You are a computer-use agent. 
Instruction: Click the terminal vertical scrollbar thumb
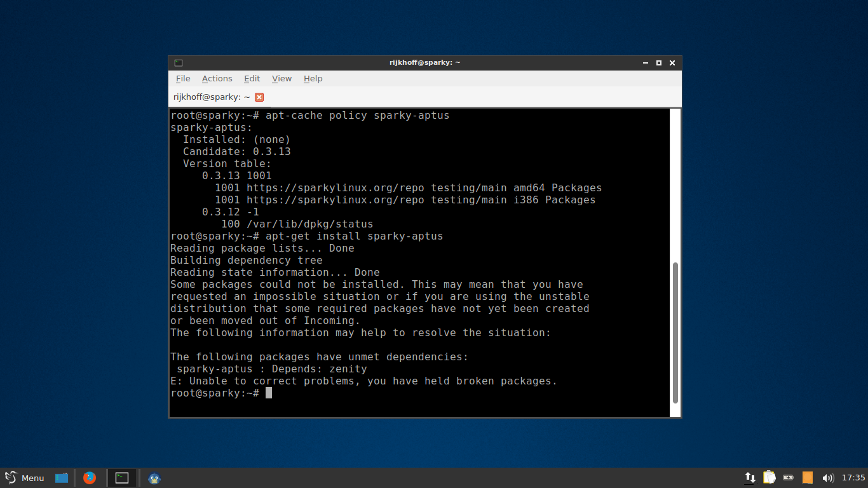(x=675, y=332)
